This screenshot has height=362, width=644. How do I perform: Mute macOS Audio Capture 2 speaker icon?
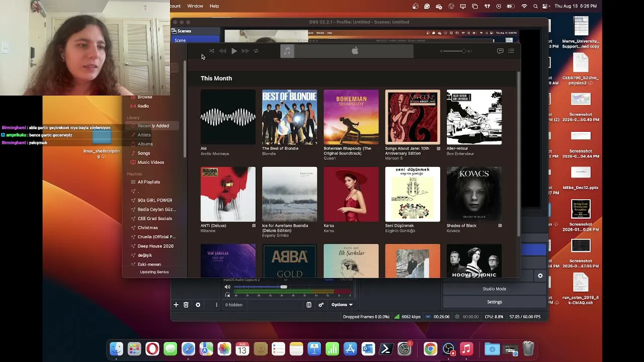click(x=227, y=287)
